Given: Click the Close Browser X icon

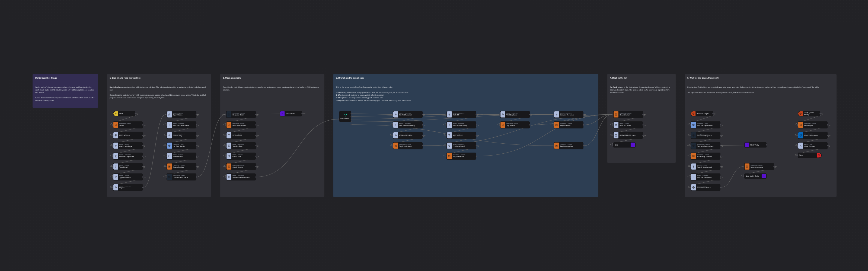Looking at the screenshot, I should (801, 146).
